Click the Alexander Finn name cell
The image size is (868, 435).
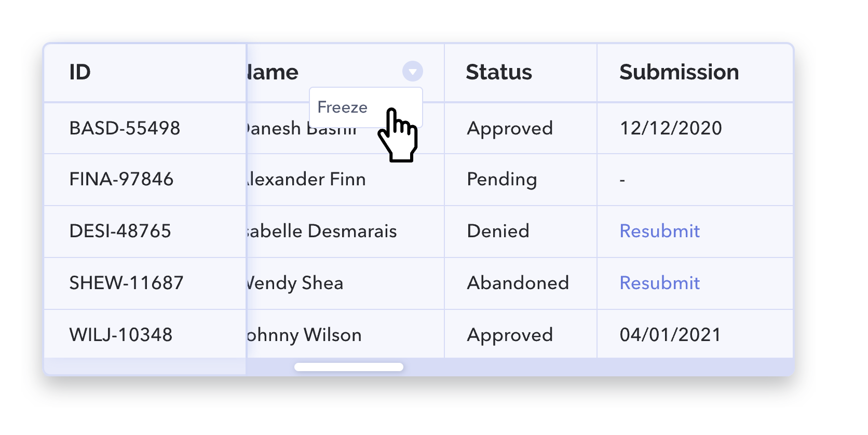tap(345, 180)
